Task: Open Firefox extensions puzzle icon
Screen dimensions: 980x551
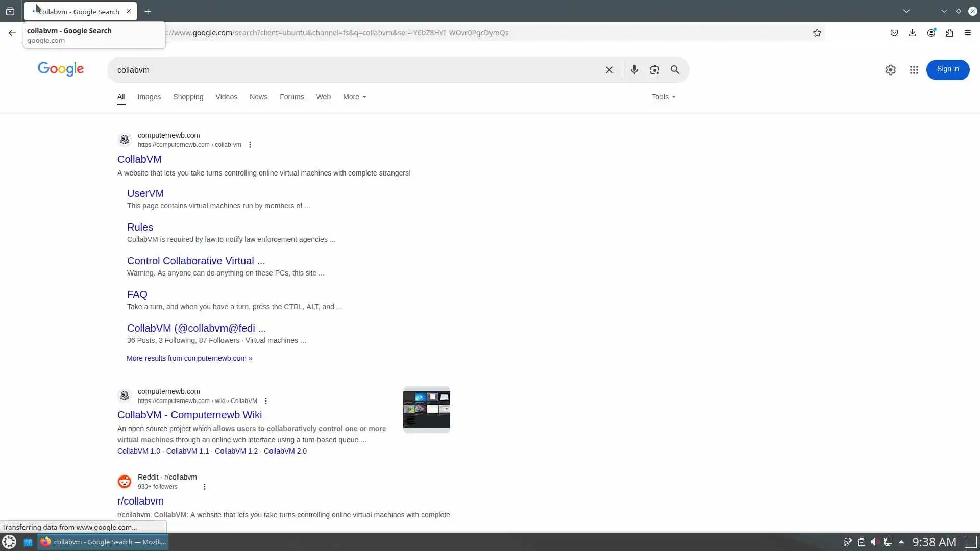Action: [949, 33]
